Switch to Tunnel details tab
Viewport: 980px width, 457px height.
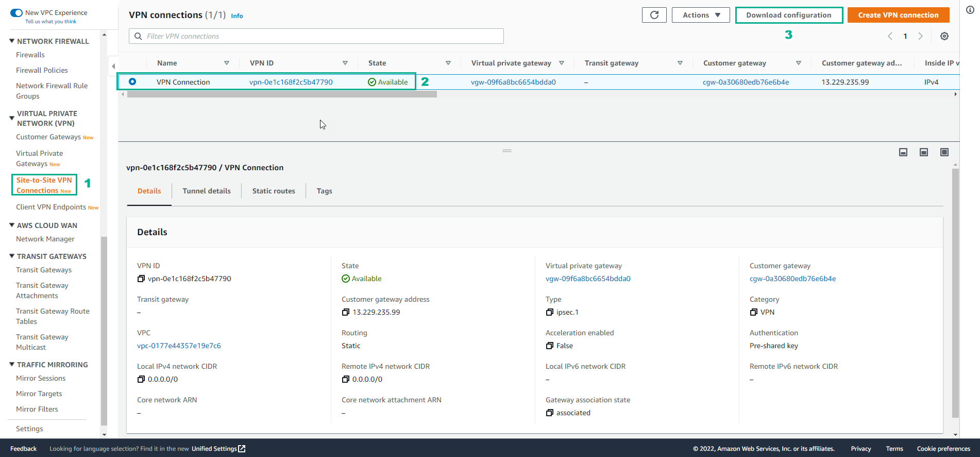[207, 191]
